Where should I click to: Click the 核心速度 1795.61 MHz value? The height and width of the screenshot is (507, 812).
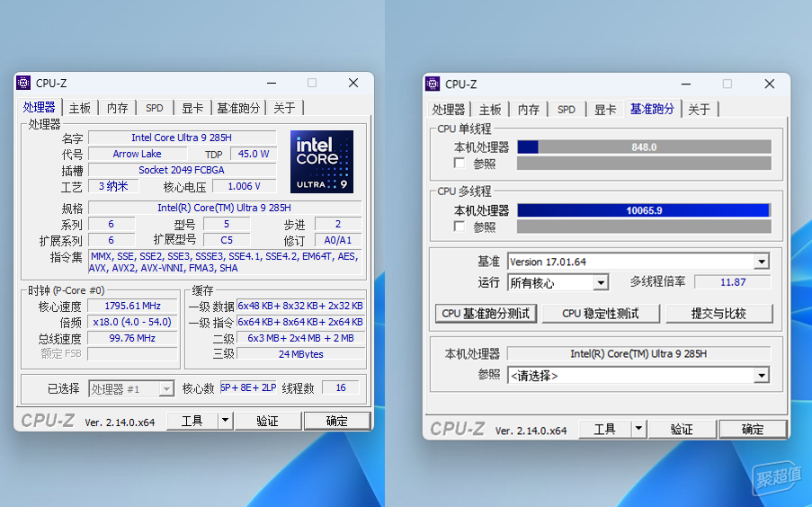(132, 306)
